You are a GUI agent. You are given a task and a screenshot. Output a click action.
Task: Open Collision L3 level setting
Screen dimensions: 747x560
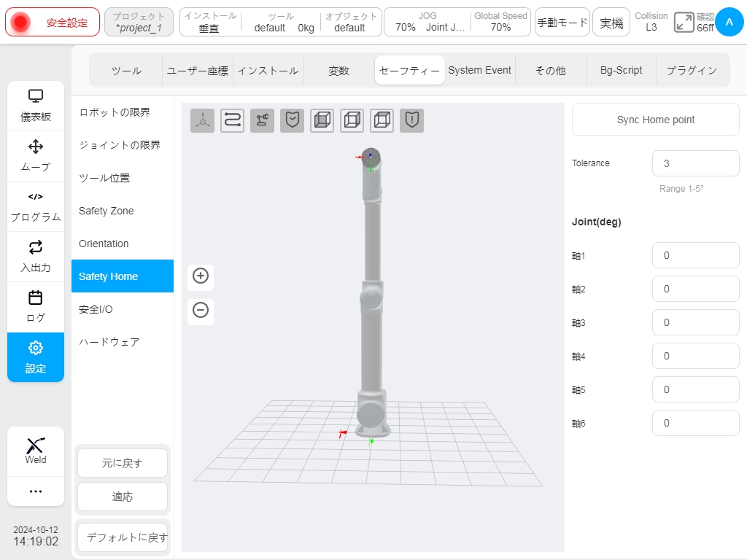[651, 22]
